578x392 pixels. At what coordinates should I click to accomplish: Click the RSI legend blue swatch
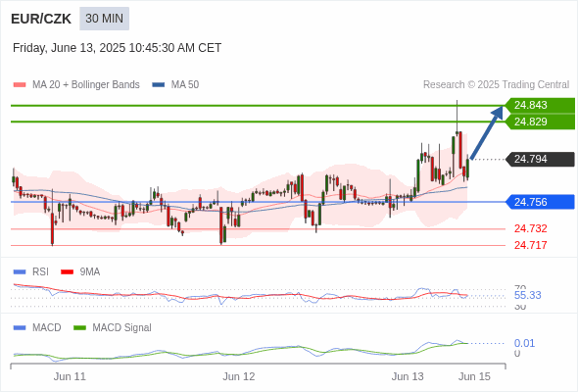[x=20, y=272]
